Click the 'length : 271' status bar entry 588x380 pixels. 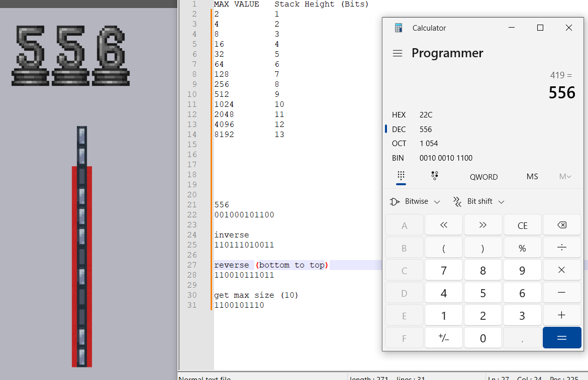(x=369, y=378)
